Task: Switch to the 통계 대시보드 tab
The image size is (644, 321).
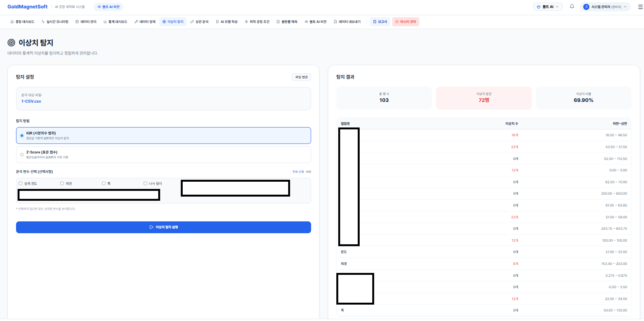Action: tap(115, 22)
